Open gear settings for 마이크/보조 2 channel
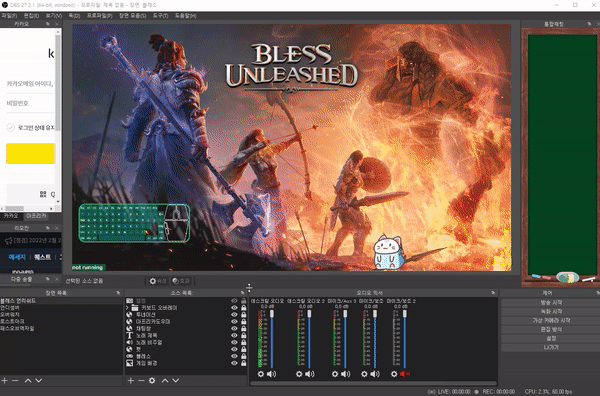This screenshot has height=396, width=600. tap(394, 374)
